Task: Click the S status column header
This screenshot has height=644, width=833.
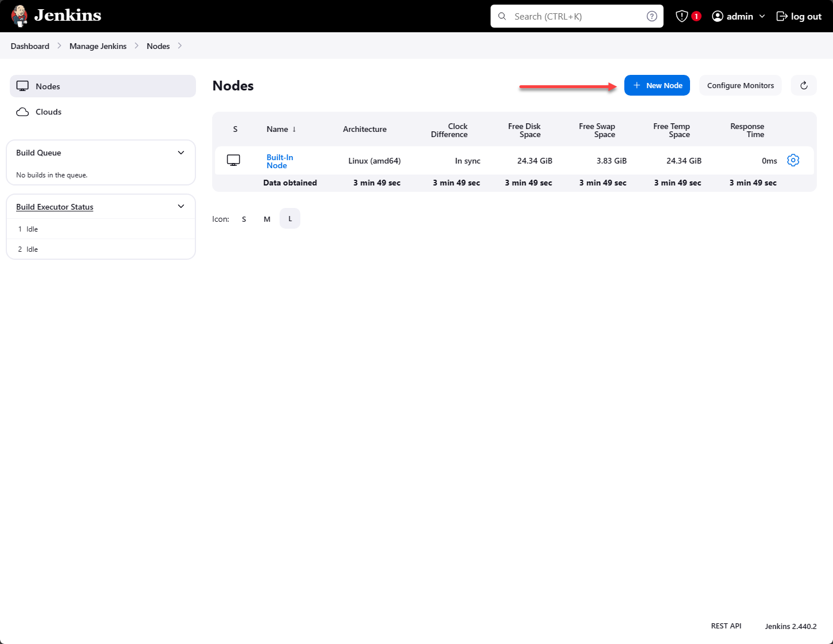Action: tap(235, 129)
